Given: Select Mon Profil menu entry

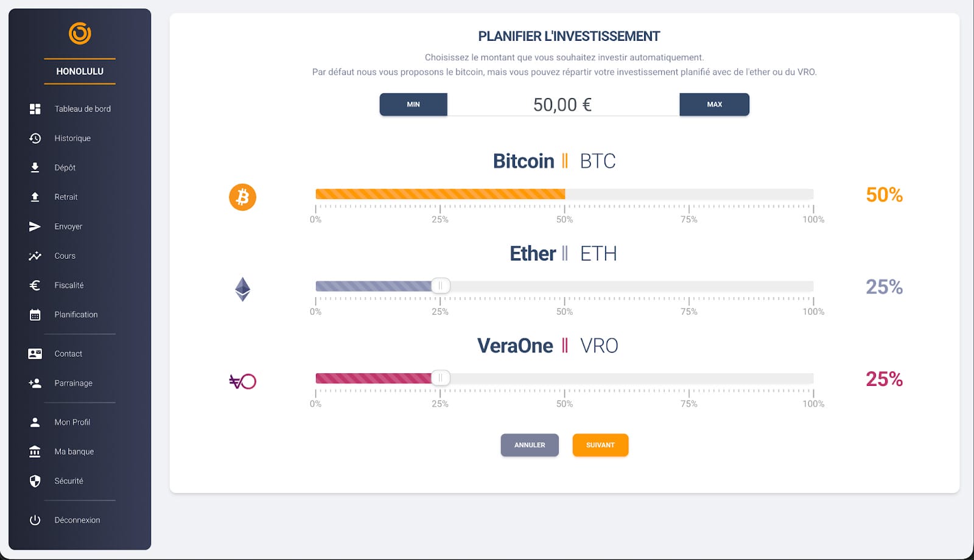Looking at the screenshot, I should [x=72, y=422].
